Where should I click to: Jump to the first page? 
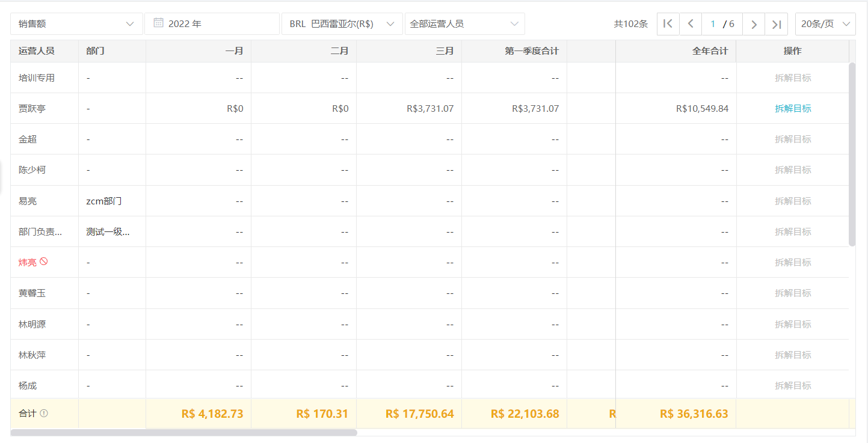pyautogui.click(x=668, y=23)
